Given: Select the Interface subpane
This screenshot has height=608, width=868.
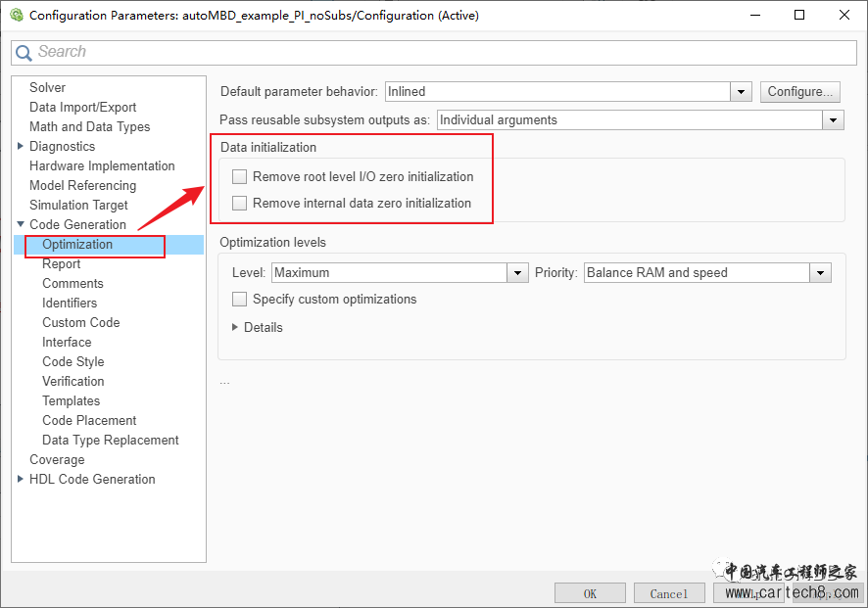Looking at the screenshot, I should (67, 342).
